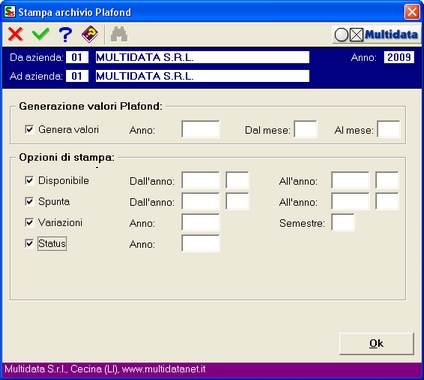Screen dimensions: 424x380
Task: Click the purple book manual icon
Action: 90,34
